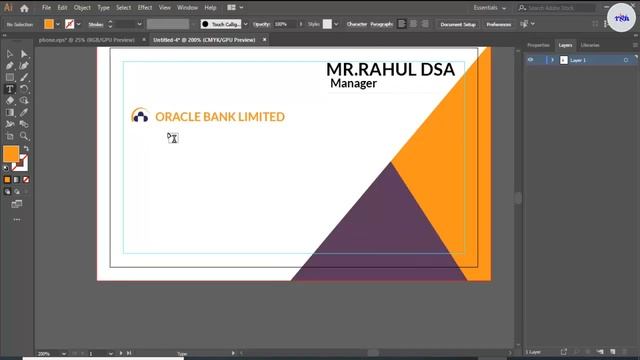
Task: Set None fill mode button
Action: (26, 180)
